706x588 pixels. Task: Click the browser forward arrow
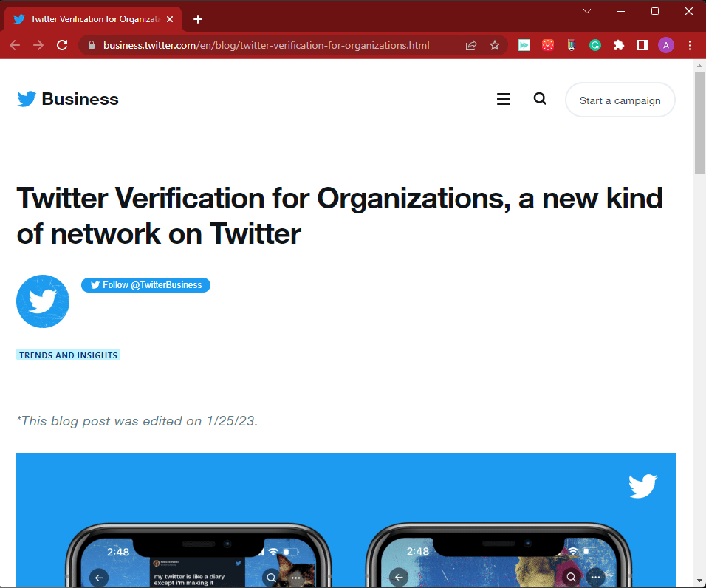click(38, 45)
